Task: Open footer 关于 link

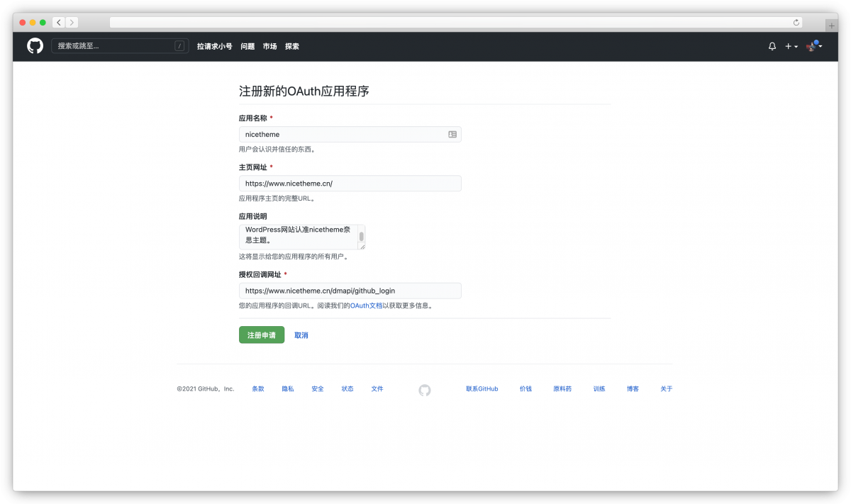Action: (666, 389)
